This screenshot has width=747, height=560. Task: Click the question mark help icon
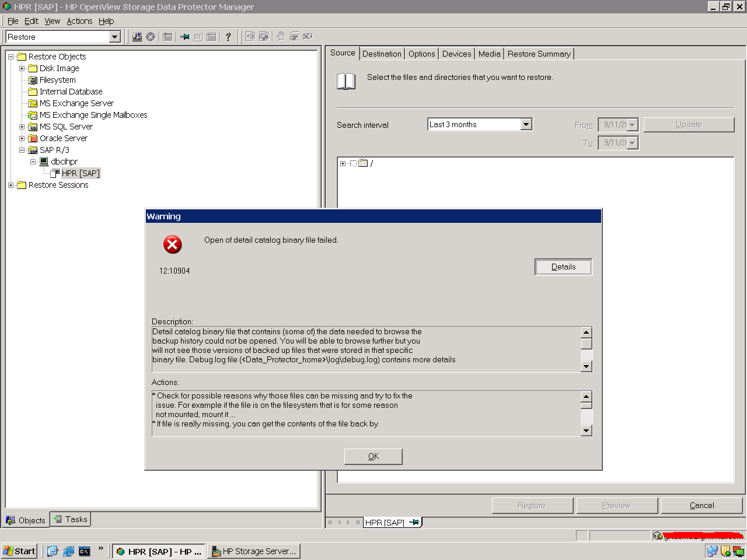pos(228,37)
